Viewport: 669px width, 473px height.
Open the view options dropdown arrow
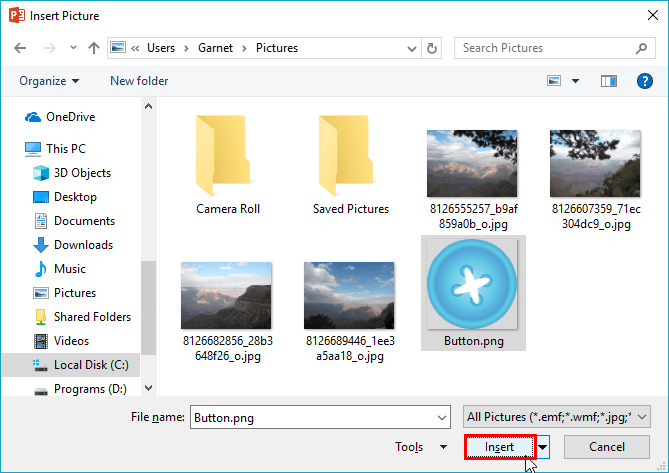576,81
